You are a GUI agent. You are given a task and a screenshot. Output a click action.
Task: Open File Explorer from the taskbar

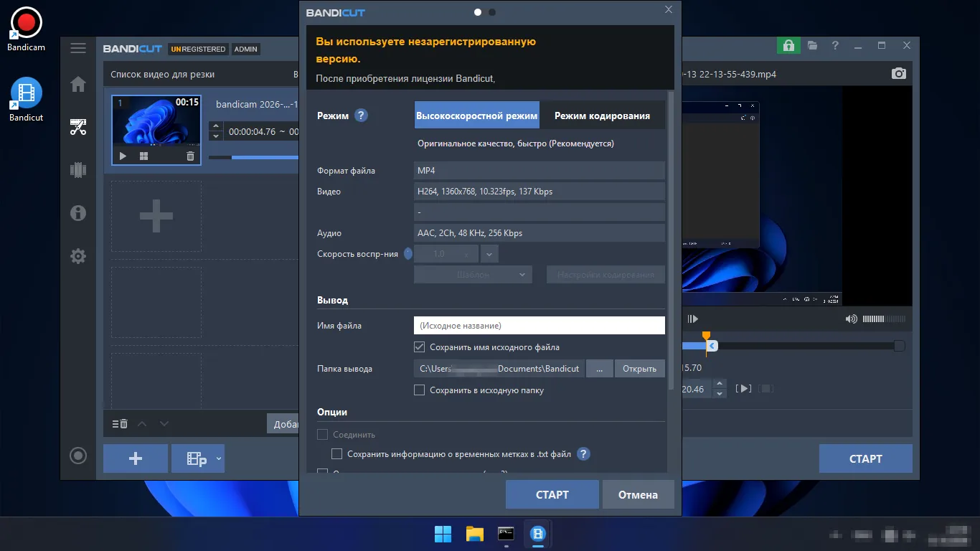[475, 534]
